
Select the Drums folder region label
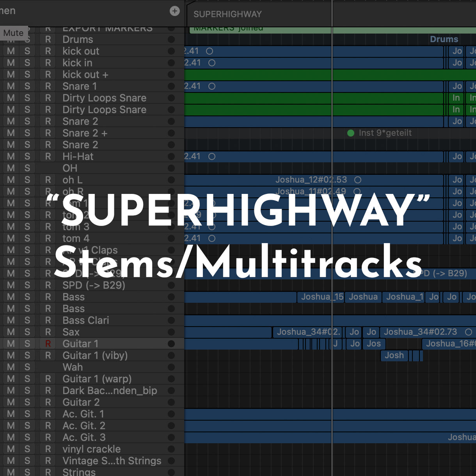(x=444, y=39)
